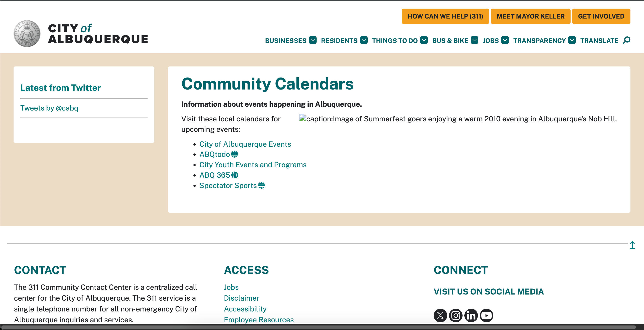Expand the Transparency menu chevron
This screenshot has height=330, width=644.
[x=572, y=40]
